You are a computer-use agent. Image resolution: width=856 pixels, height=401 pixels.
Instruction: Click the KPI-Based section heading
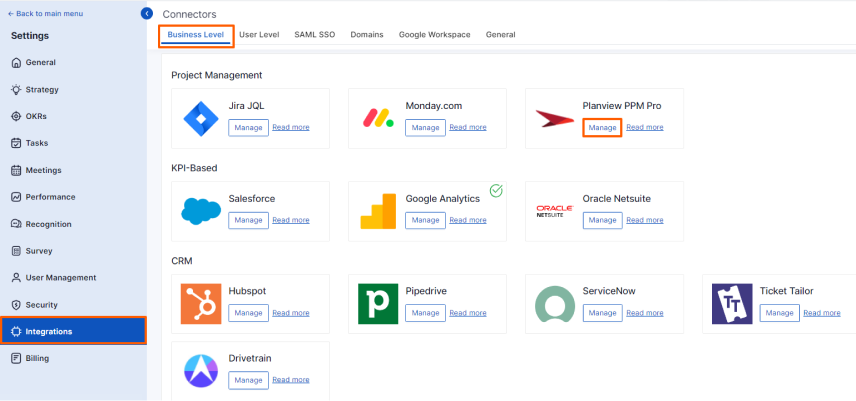click(194, 168)
